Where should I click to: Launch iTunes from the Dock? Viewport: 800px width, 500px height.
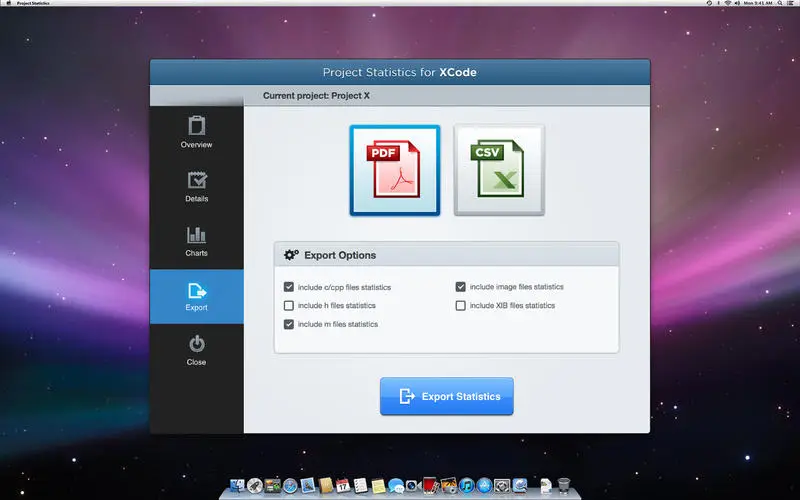coord(467,486)
